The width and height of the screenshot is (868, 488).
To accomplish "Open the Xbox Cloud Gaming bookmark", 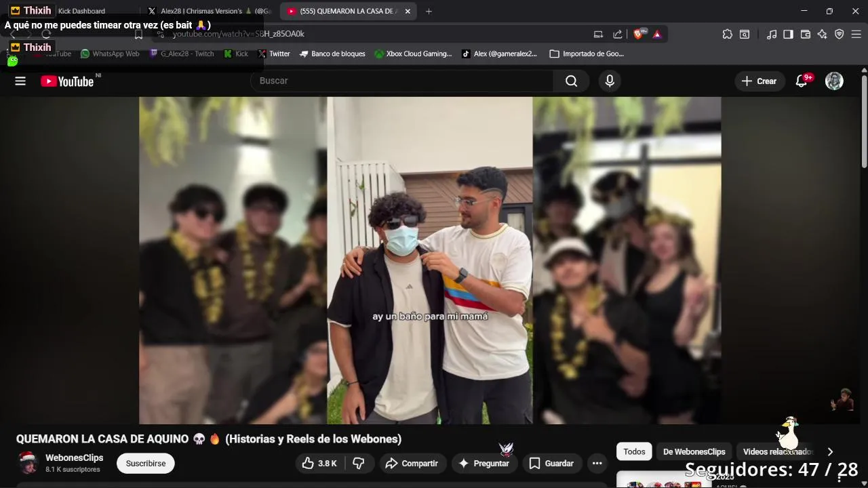I will click(x=413, y=54).
